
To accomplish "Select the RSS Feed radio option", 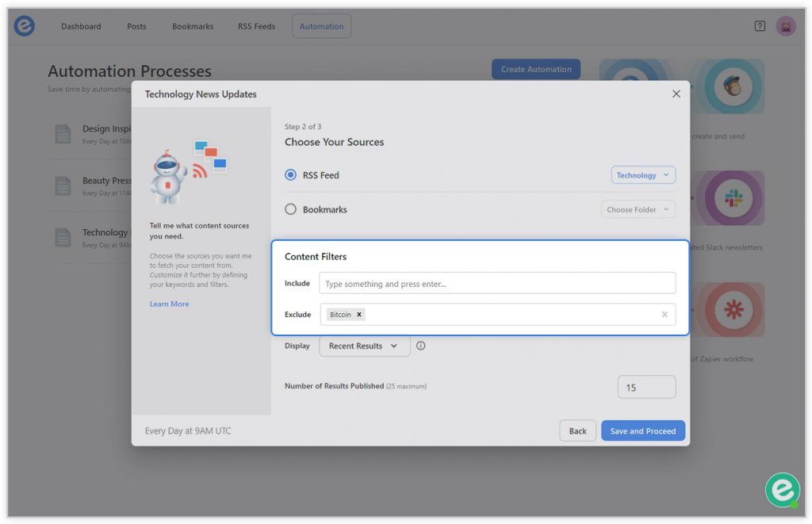I will pos(290,175).
